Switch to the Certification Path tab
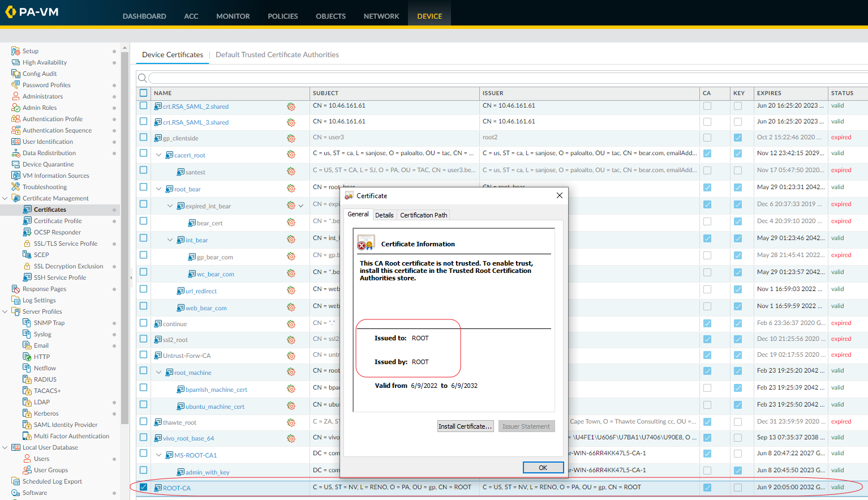 pos(423,215)
